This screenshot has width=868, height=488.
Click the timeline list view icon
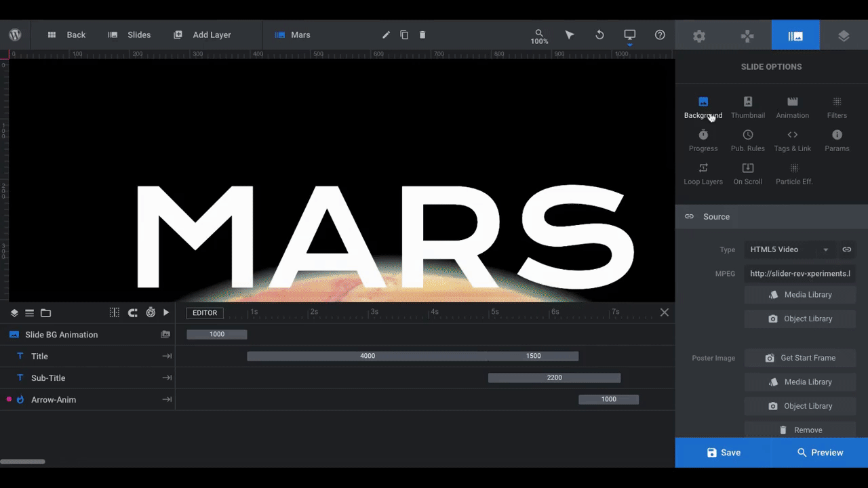tap(30, 312)
